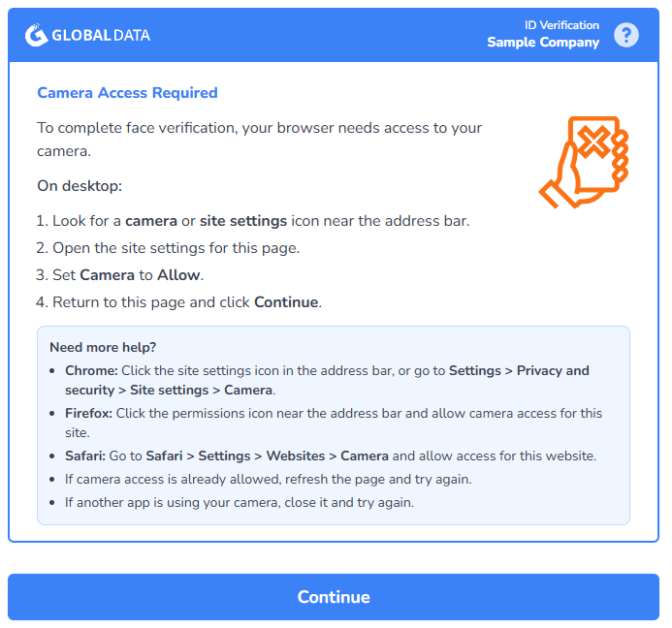Screen dimensions: 672x628
Task: Click the GLOBALDATA brand text
Action: (101, 35)
